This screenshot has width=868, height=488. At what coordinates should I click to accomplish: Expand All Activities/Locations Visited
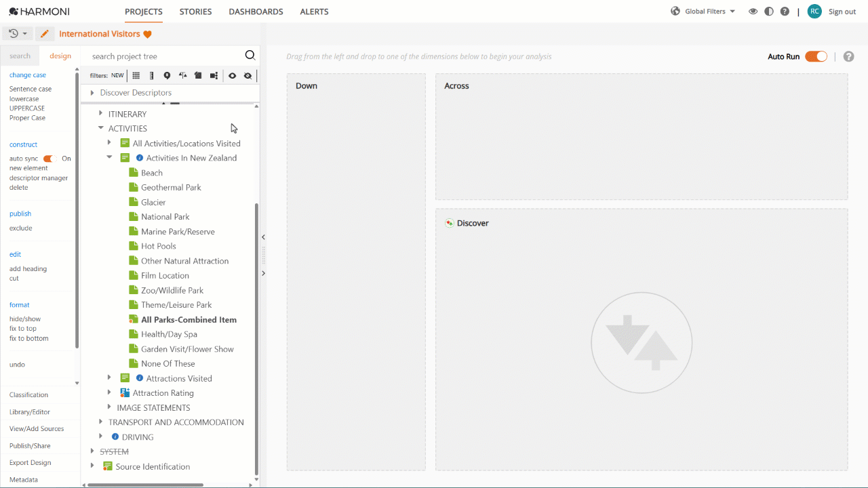pos(109,143)
